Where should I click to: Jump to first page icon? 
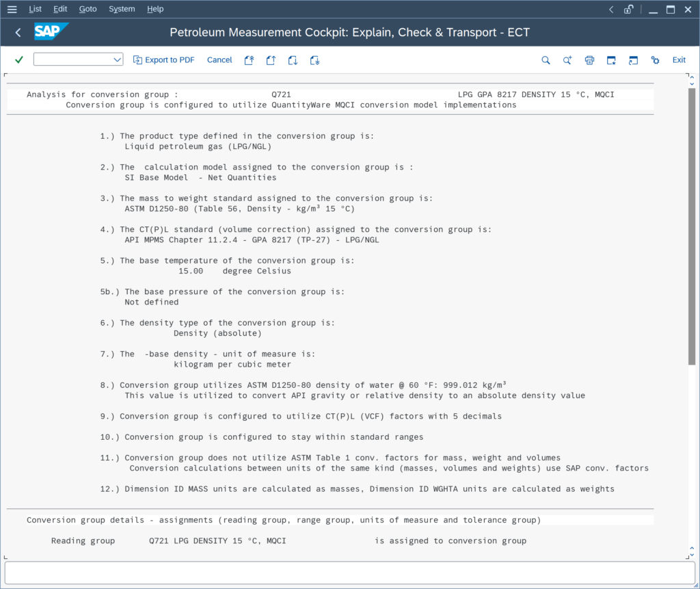(x=249, y=60)
